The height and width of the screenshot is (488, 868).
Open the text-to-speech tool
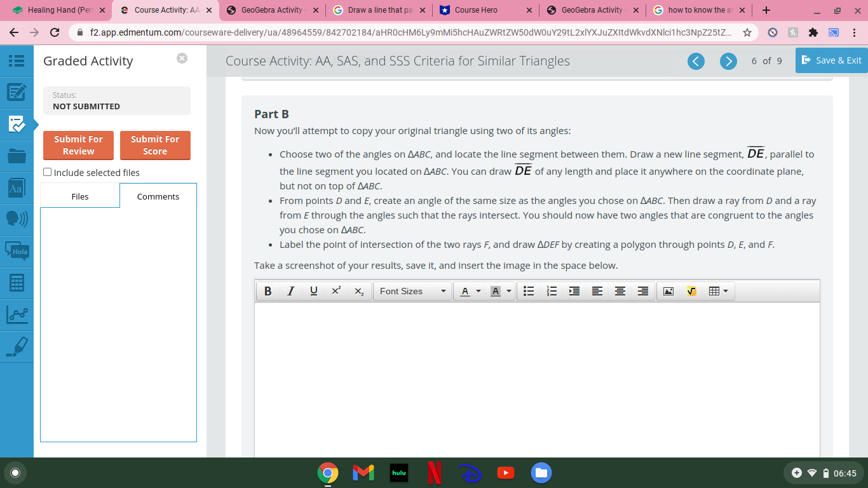pos(17,219)
